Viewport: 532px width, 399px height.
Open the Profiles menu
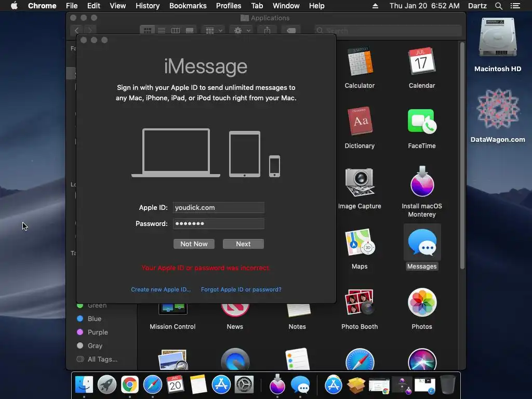point(229,6)
